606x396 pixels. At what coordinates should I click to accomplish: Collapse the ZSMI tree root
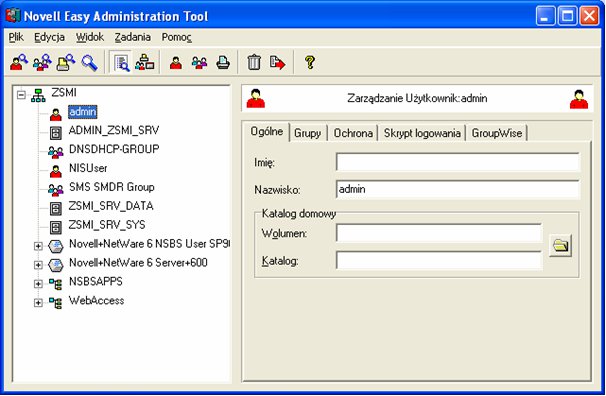click(x=21, y=95)
